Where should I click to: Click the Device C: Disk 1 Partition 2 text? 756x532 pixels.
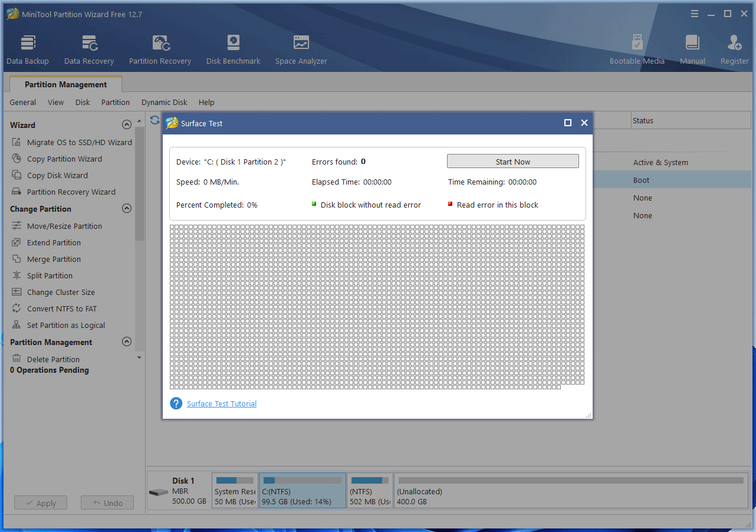click(x=231, y=162)
